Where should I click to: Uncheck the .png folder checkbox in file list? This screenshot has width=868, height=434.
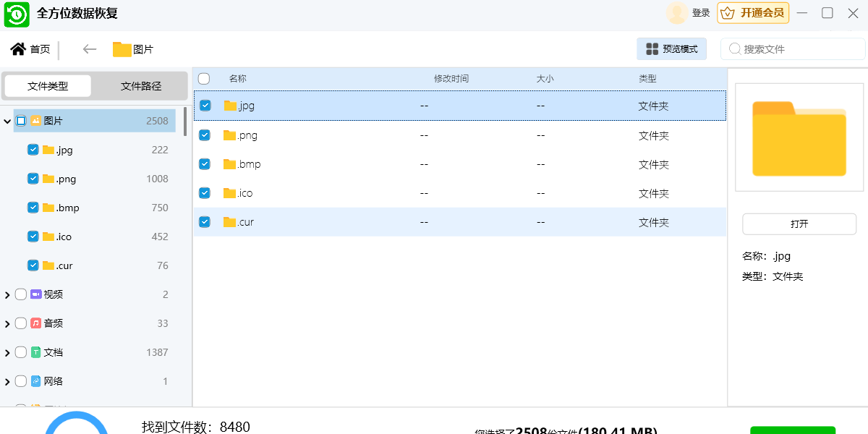point(205,135)
